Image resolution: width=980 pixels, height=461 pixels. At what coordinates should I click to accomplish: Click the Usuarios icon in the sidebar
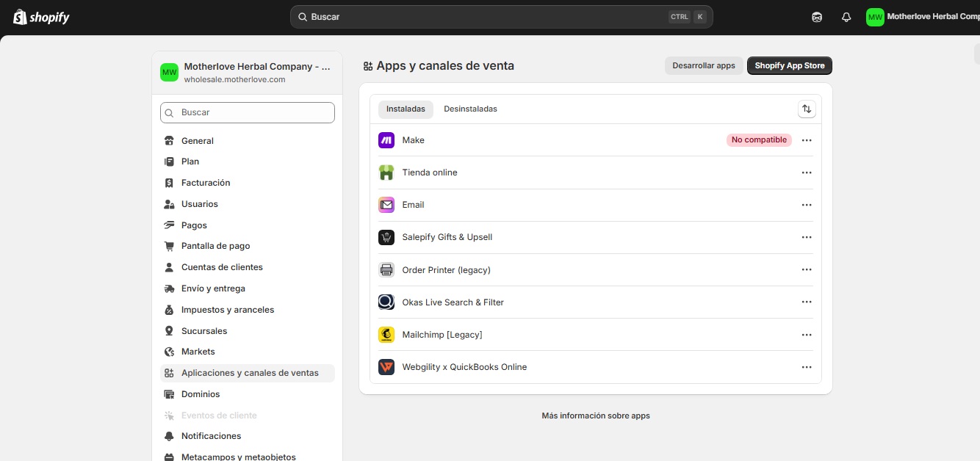(x=169, y=204)
